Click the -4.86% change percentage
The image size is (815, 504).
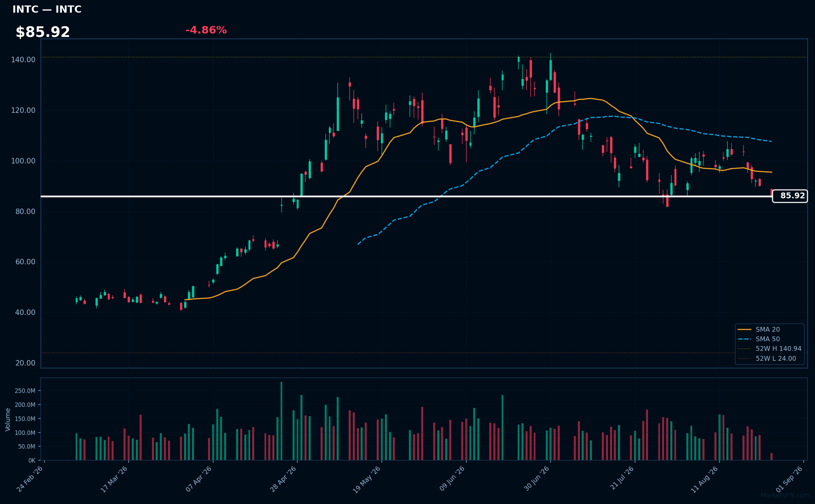(206, 30)
